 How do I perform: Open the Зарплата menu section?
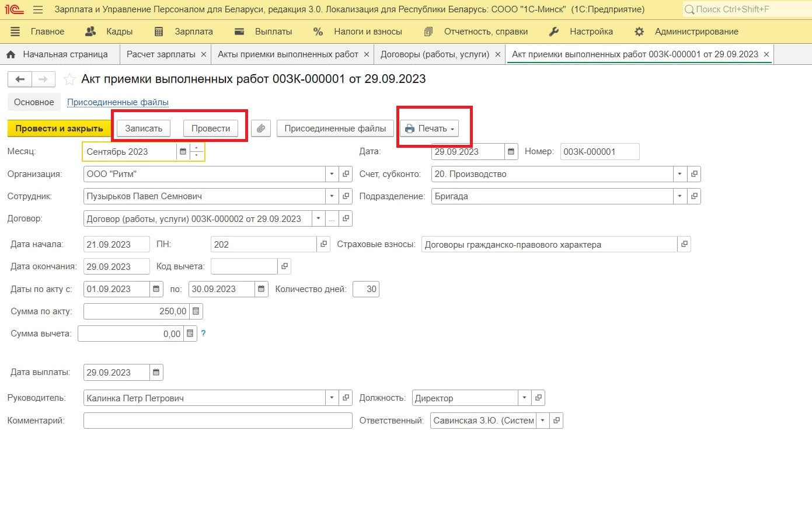pos(184,32)
